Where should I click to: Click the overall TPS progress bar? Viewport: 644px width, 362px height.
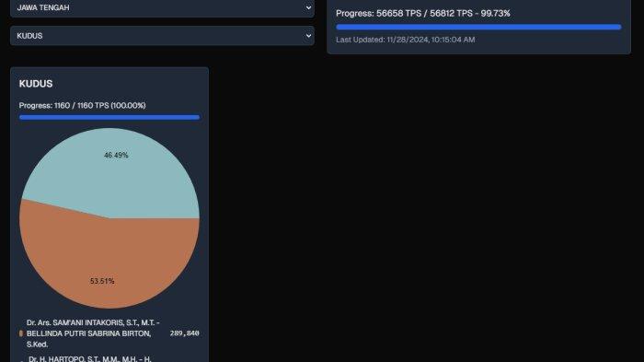point(478,27)
